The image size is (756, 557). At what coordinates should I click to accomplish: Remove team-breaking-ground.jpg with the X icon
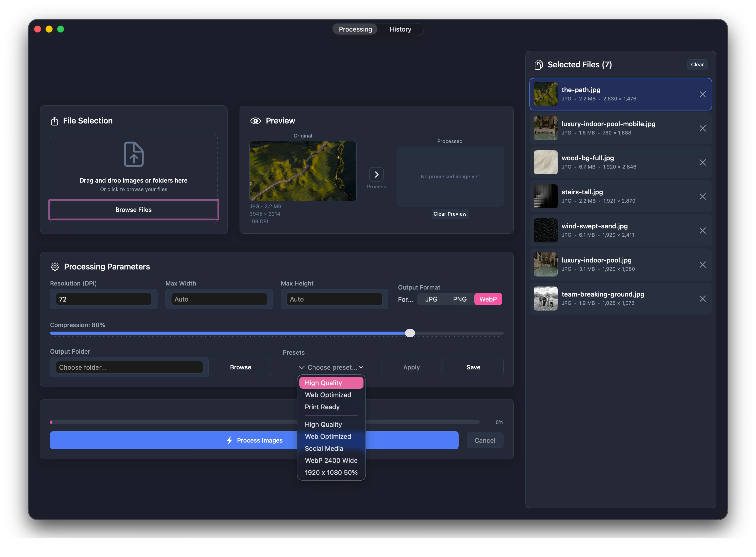tap(703, 298)
